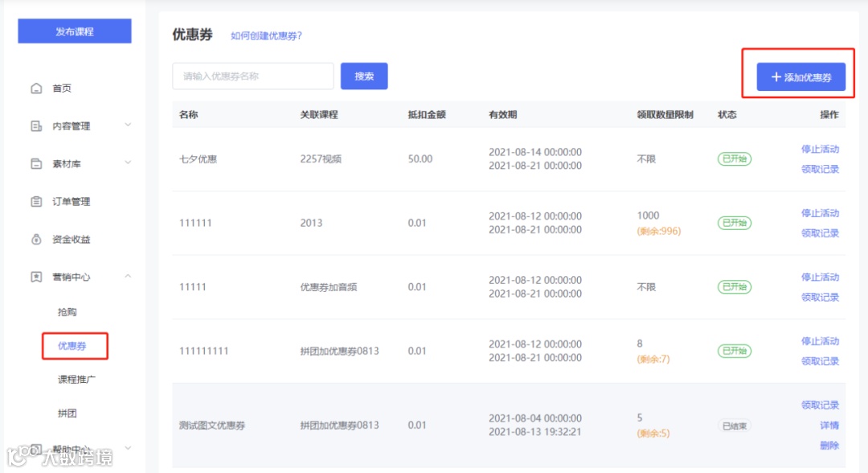Image resolution: width=868 pixels, height=473 pixels.
Task: Click the 搜索 button
Action: pos(364,76)
